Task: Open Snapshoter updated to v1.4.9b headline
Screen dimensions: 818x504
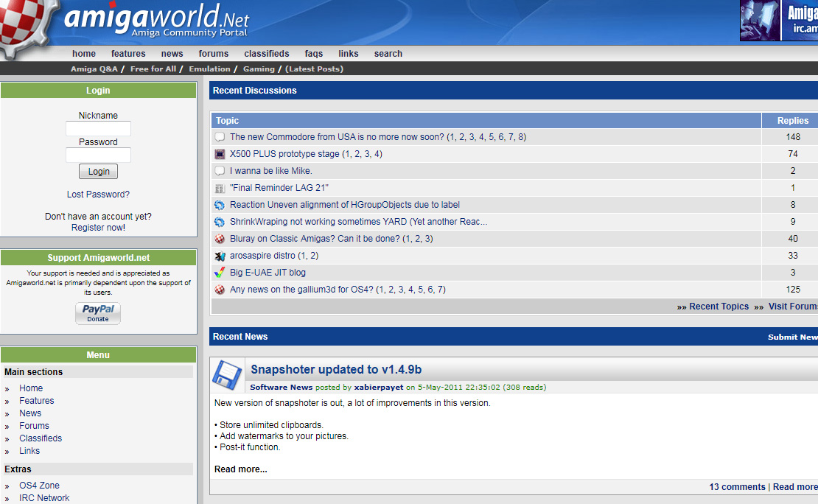Action: 336,370
